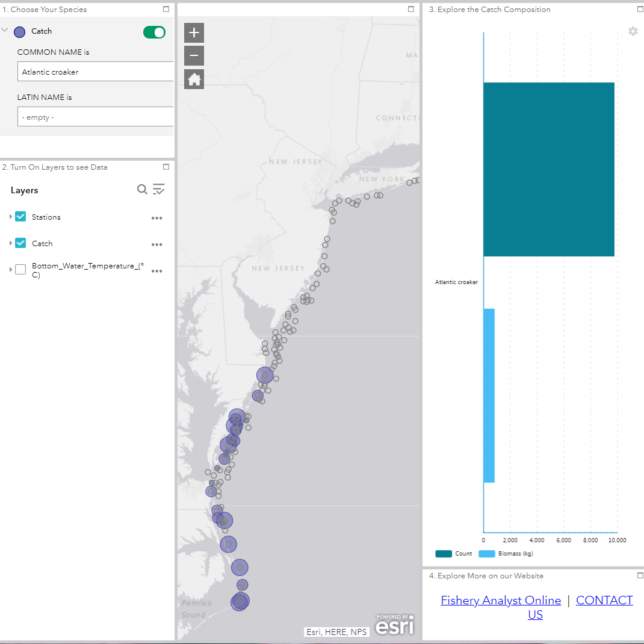This screenshot has width=644, height=644.
Task: Click the CONTACT US link
Action: [604, 601]
